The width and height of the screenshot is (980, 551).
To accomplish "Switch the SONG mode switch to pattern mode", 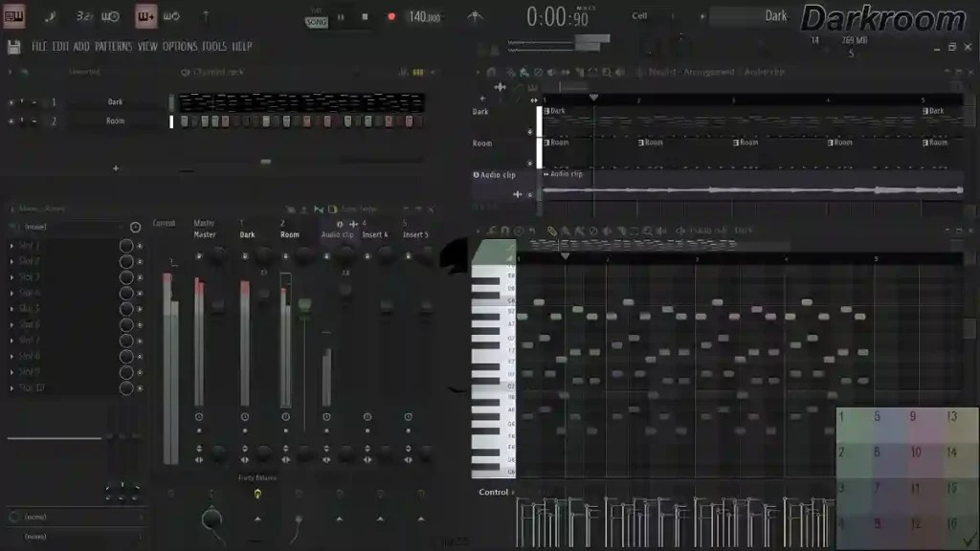I will pyautogui.click(x=316, y=19).
